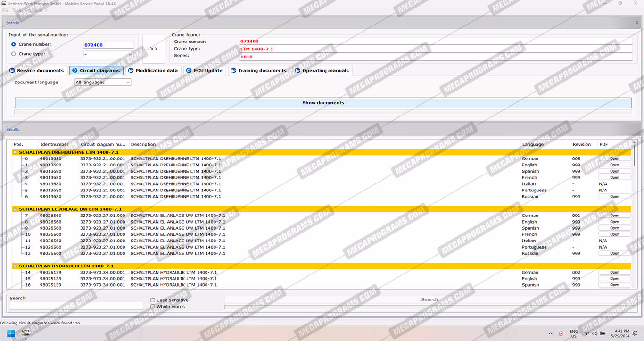Open the ECU Update section

[204, 71]
